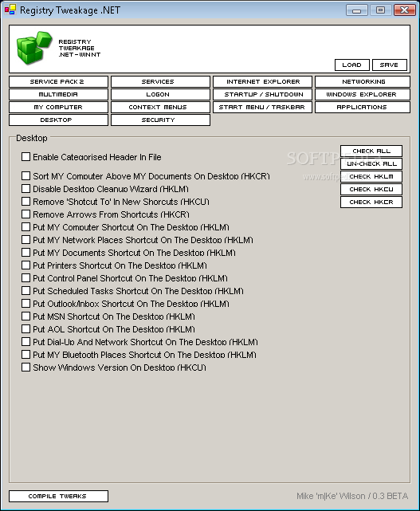Open Context Menus tweaks
The image size is (420, 511).
pyautogui.click(x=160, y=107)
